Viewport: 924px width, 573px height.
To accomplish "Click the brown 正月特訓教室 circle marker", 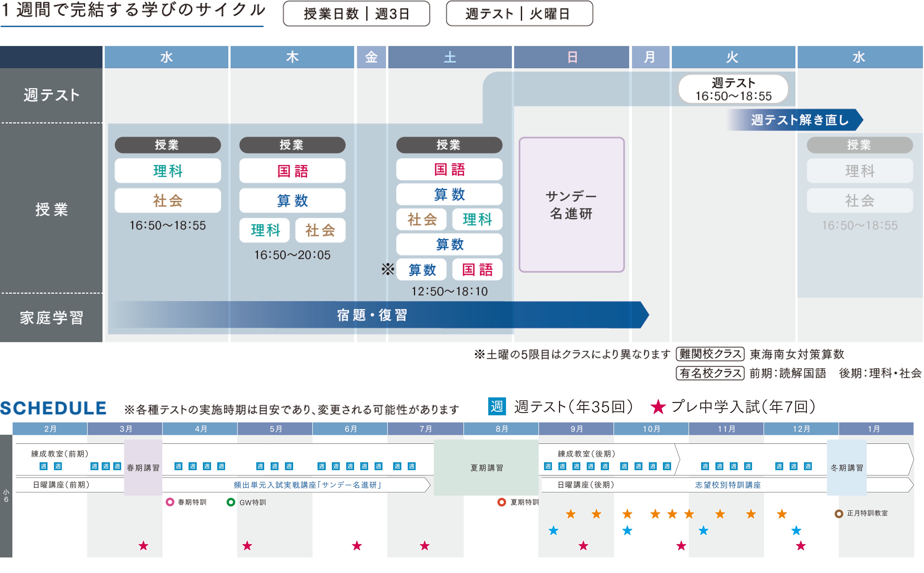I will tap(839, 514).
